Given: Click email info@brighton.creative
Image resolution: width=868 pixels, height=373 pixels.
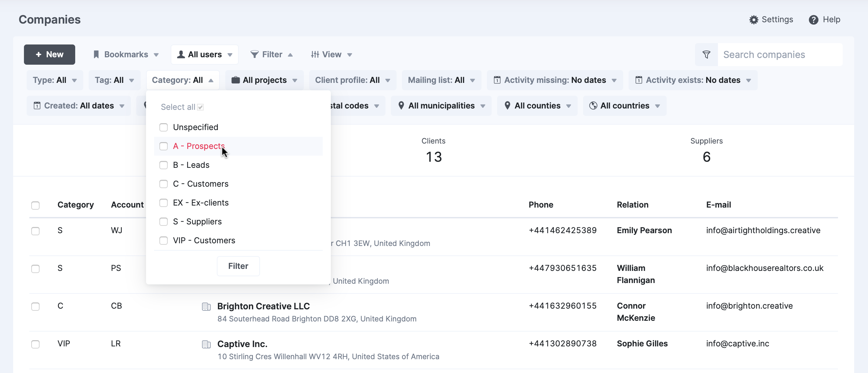Looking at the screenshot, I should (749, 306).
